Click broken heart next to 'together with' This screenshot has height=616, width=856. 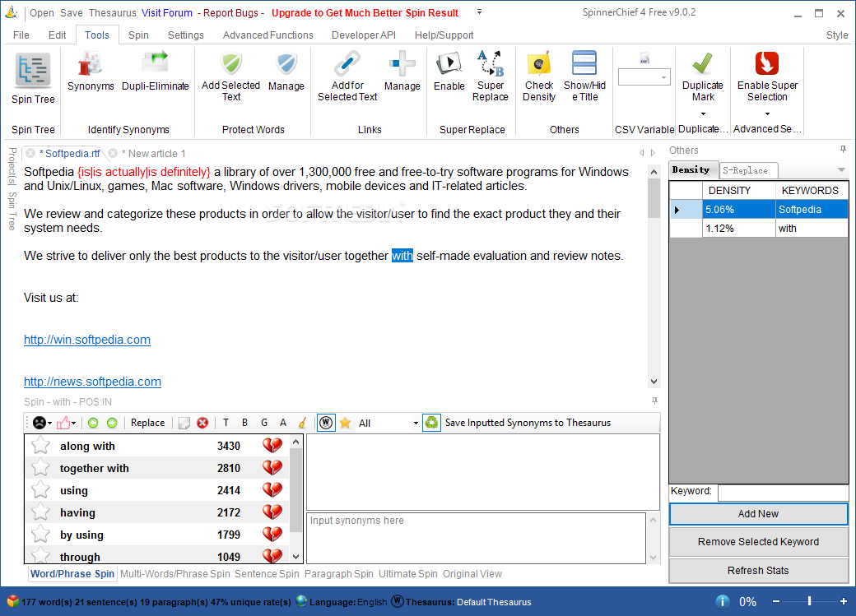(272, 468)
